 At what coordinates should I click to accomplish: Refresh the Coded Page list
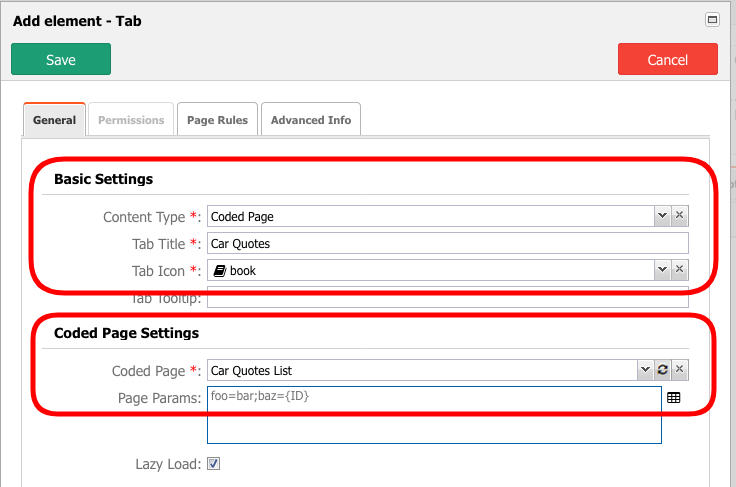tap(662, 370)
